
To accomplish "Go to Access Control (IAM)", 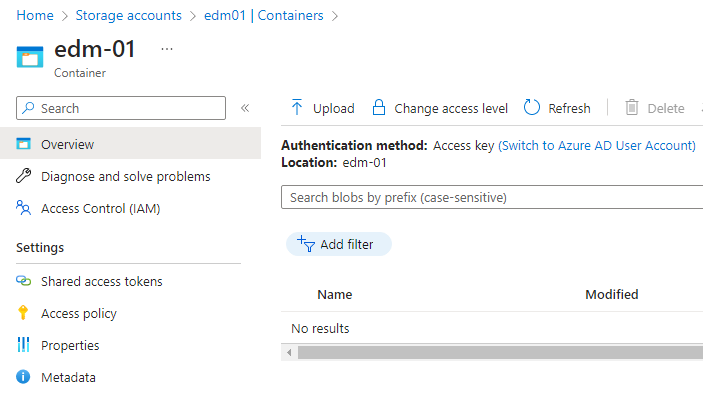I will [x=100, y=209].
